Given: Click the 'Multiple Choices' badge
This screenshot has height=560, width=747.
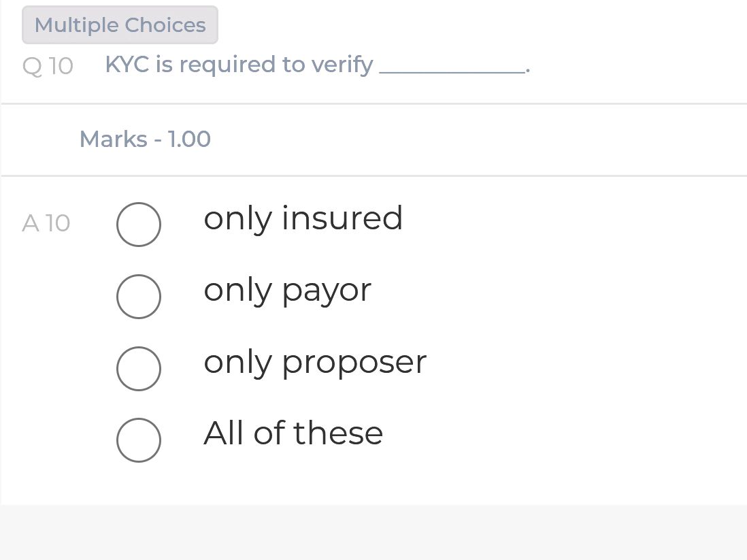Looking at the screenshot, I should pyautogui.click(x=120, y=24).
